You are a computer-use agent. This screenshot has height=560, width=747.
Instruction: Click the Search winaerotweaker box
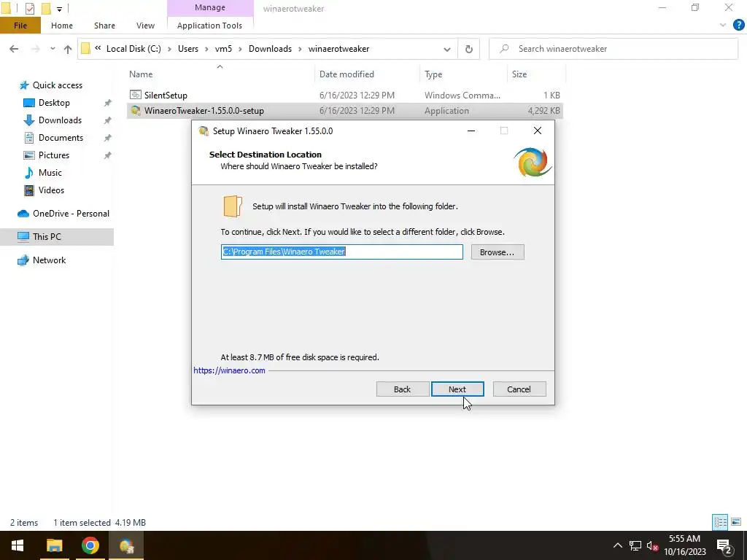tap(614, 49)
